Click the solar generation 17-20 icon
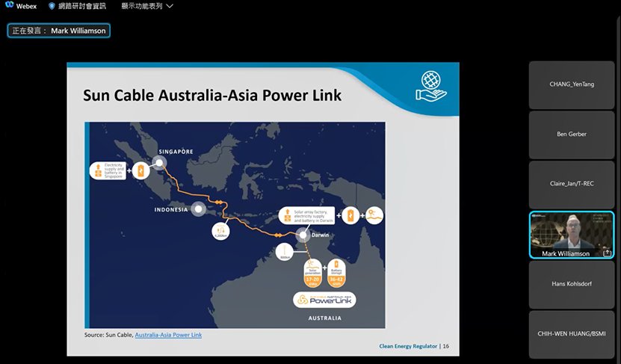This screenshot has height=364, width=621. [312, 273]
